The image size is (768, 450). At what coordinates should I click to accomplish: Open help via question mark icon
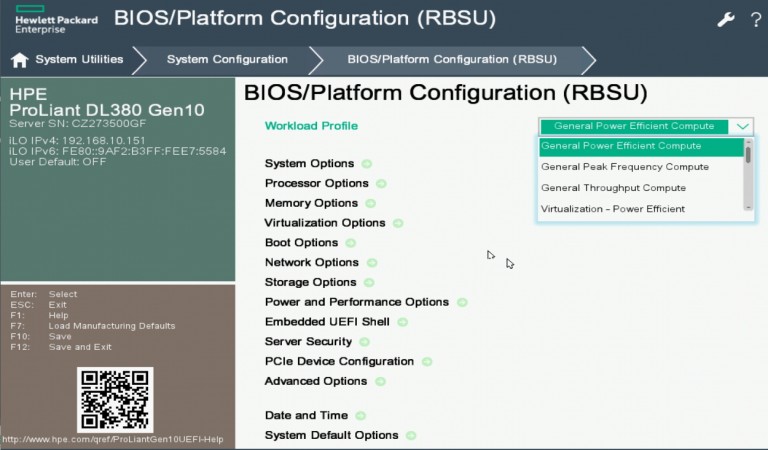tap(755, 20)
